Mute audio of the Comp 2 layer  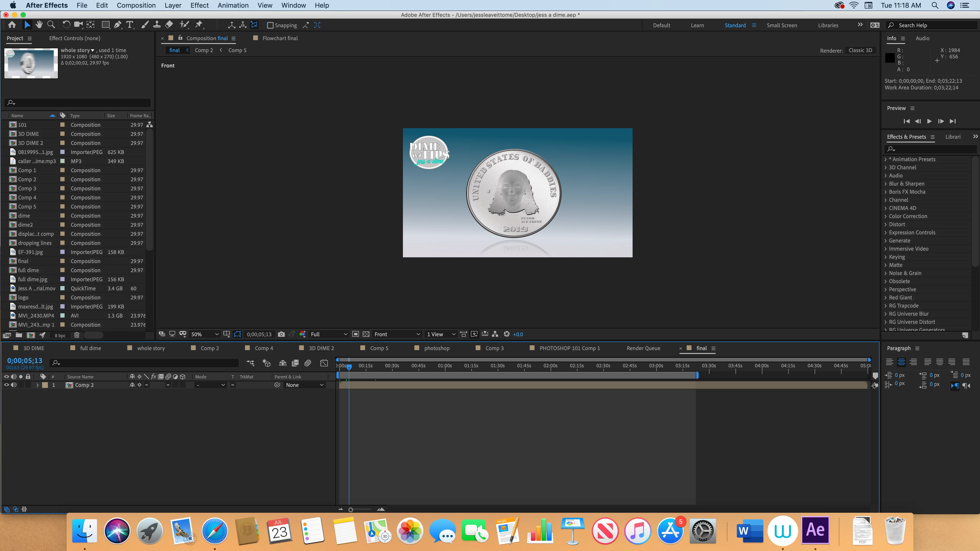[14, 385]
